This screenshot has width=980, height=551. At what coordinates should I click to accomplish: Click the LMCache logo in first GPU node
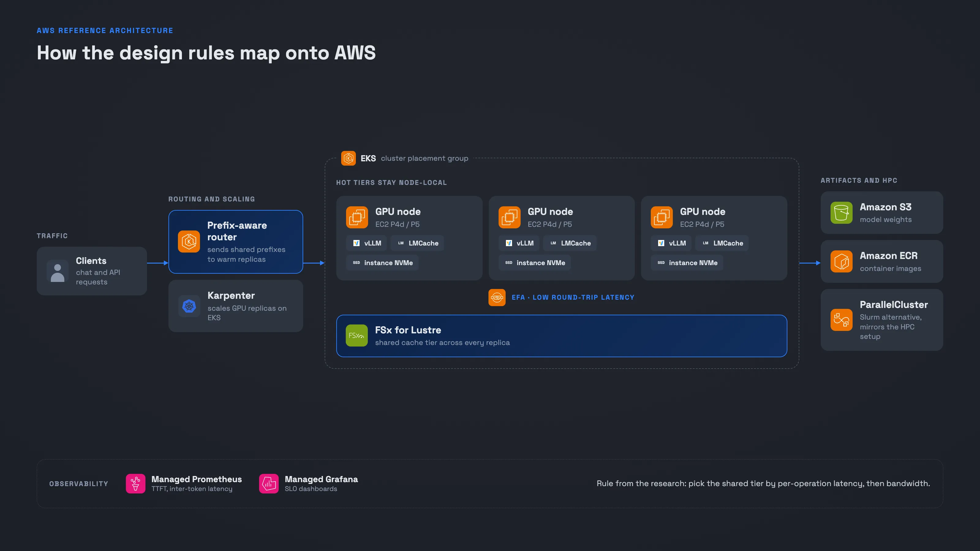coord(401,243)
